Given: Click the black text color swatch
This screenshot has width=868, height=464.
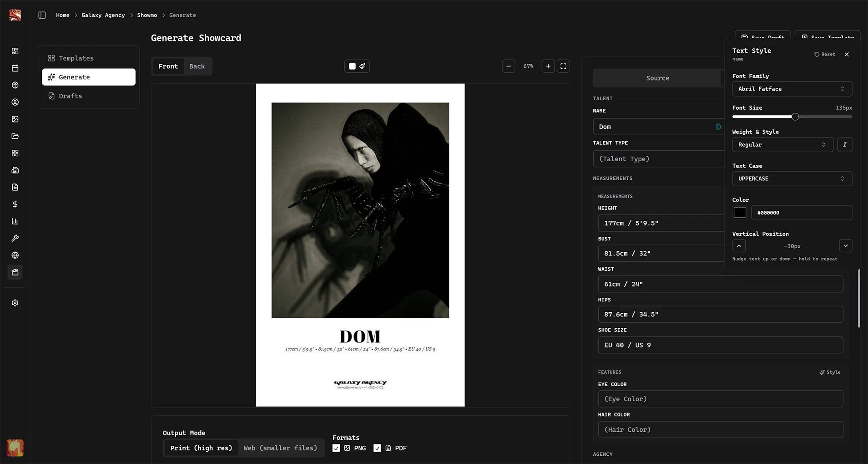Looking at the screenshot, I should (740, 213).
